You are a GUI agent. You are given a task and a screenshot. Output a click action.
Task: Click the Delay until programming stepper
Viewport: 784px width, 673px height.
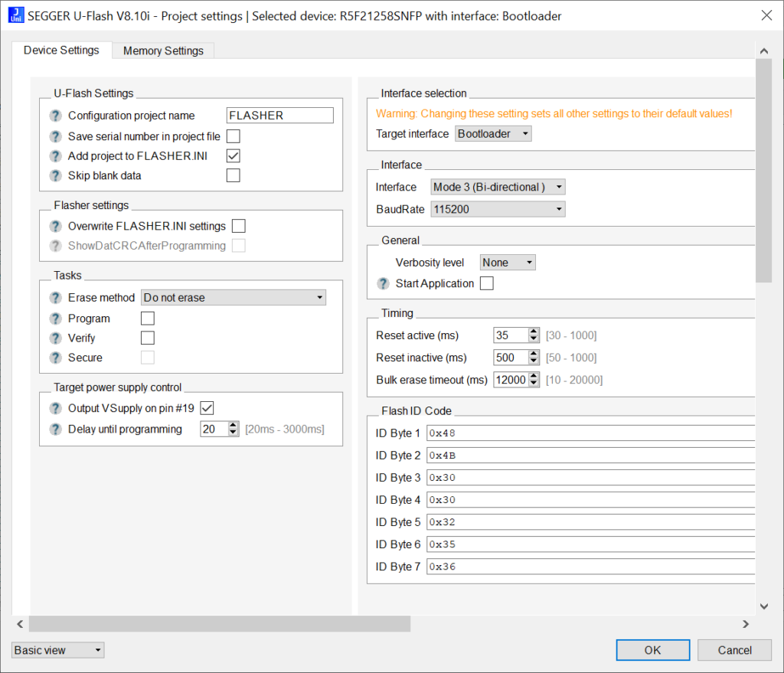click(x=233, y=429)
